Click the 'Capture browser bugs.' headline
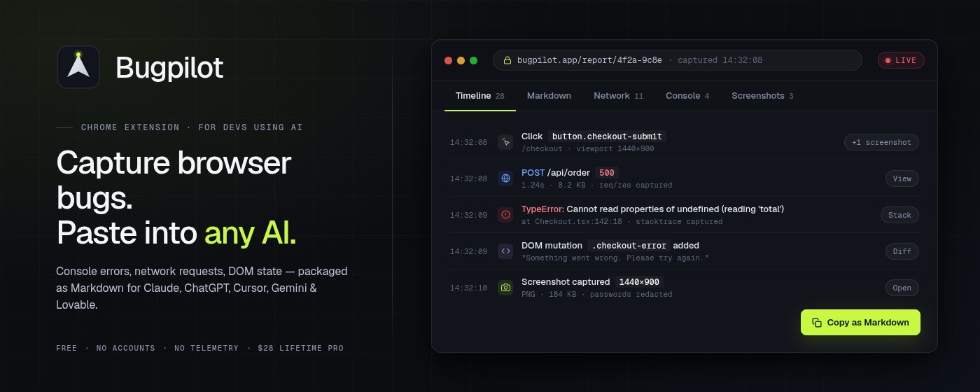 click(174, 181)
